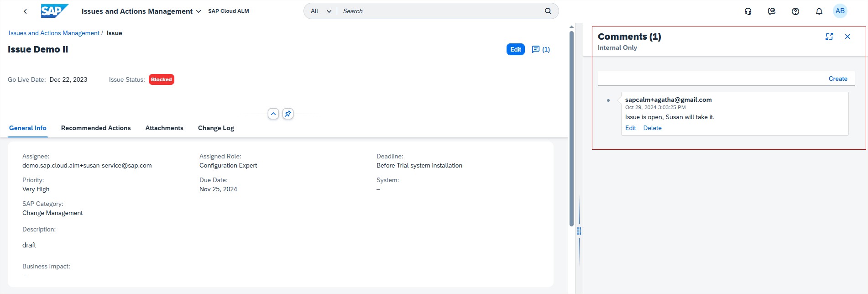Open the notifications bell
This screenshot has height=294, width=868.
(x=819, y=11)
